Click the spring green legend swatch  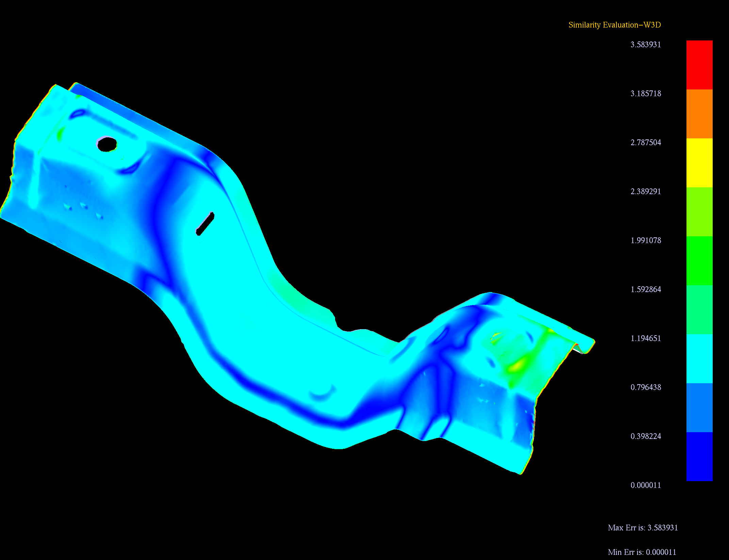(699, 309)
